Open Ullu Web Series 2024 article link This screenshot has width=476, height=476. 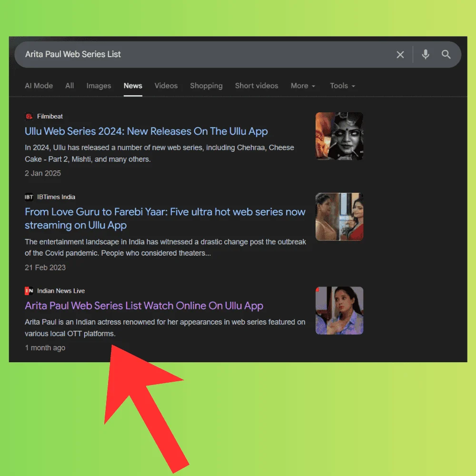(x=146, y=131)
